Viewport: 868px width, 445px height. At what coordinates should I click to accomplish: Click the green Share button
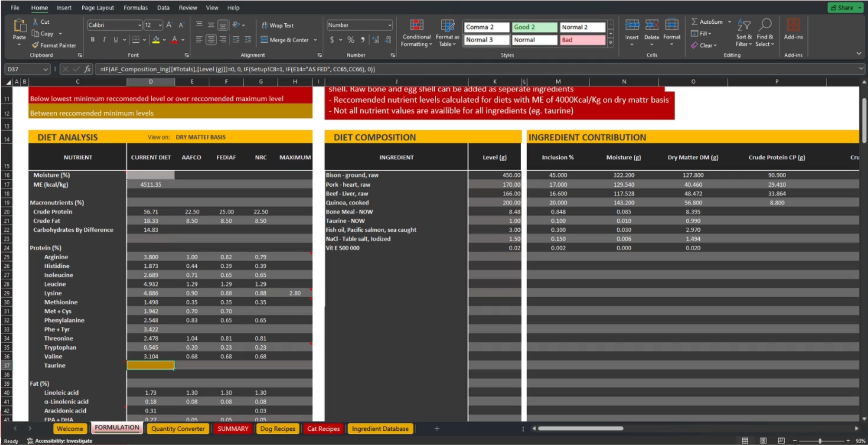[845, 7]
